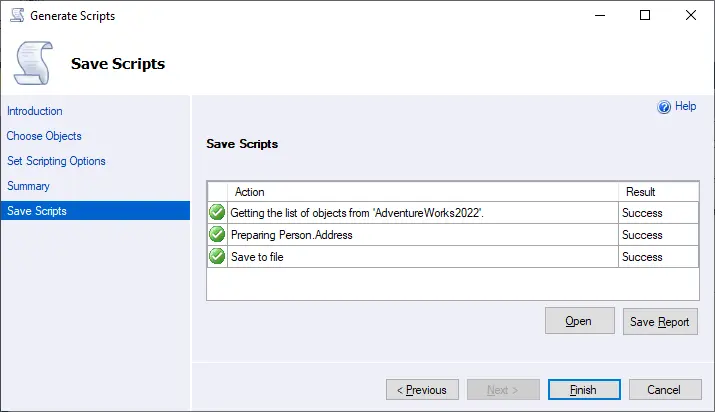
Task: Close the Generate Scripts window
Action: (690, 15)
